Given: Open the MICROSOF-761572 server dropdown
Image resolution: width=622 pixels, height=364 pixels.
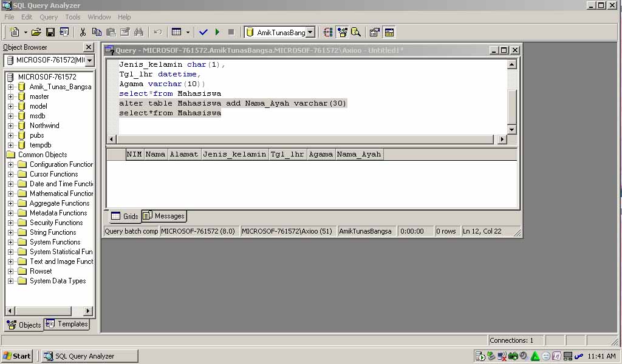Looking at the screenshot, I should [x=90, y=61].
